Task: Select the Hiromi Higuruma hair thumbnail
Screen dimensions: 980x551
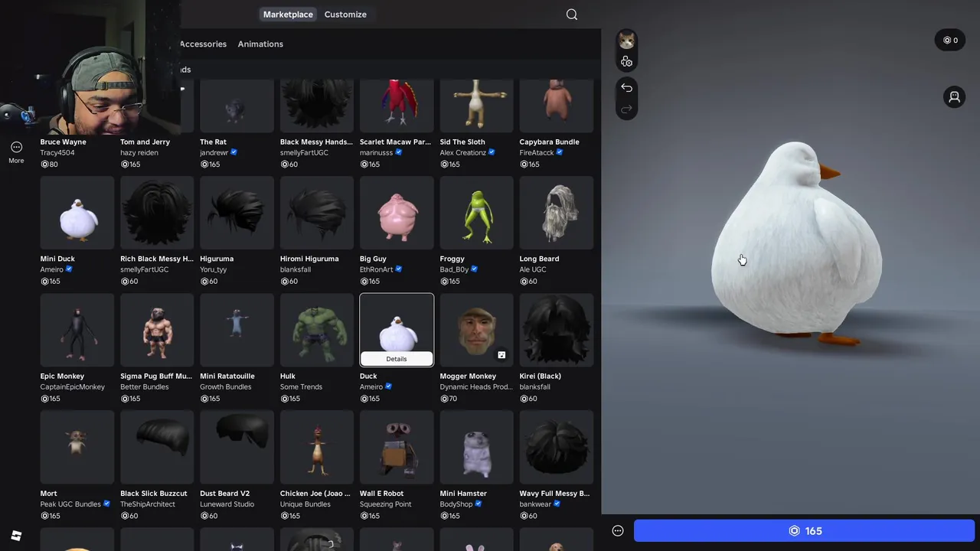Action: point(317,214)
